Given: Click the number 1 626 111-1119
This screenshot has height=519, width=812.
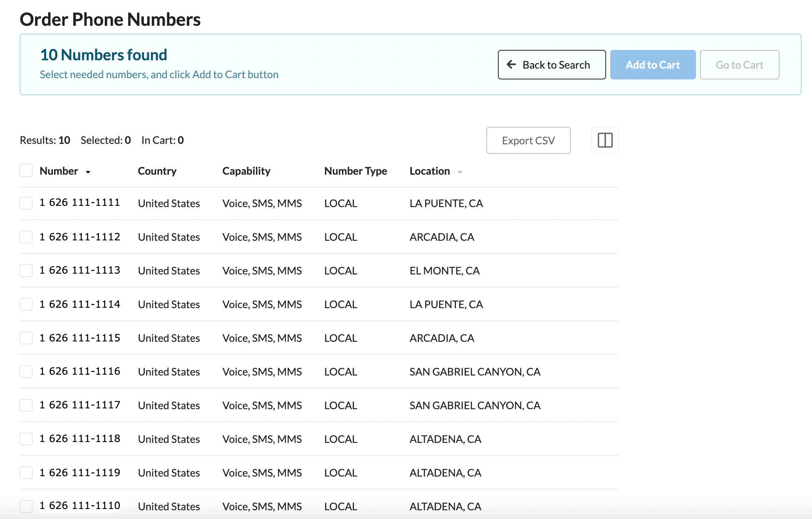Looking at the screenshot, I should point(80,472).
